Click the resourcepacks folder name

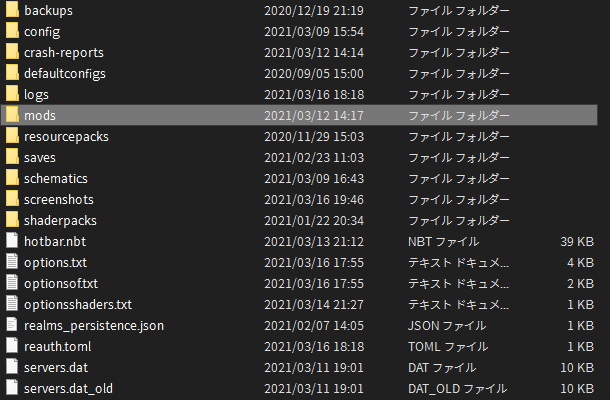pos(66,136)
